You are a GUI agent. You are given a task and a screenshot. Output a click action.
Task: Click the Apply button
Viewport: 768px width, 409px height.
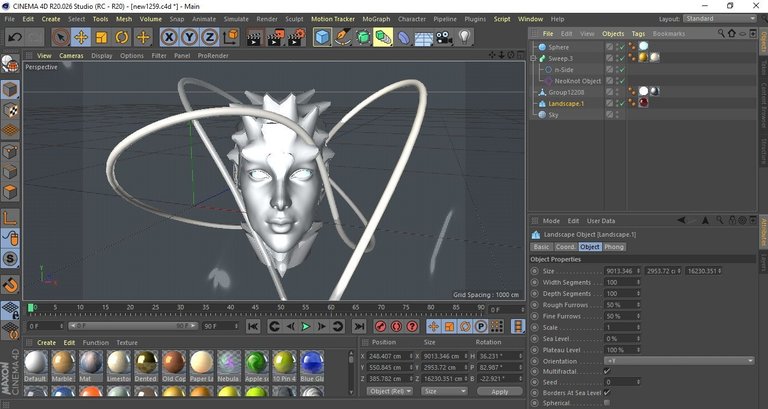coord(500,391)
